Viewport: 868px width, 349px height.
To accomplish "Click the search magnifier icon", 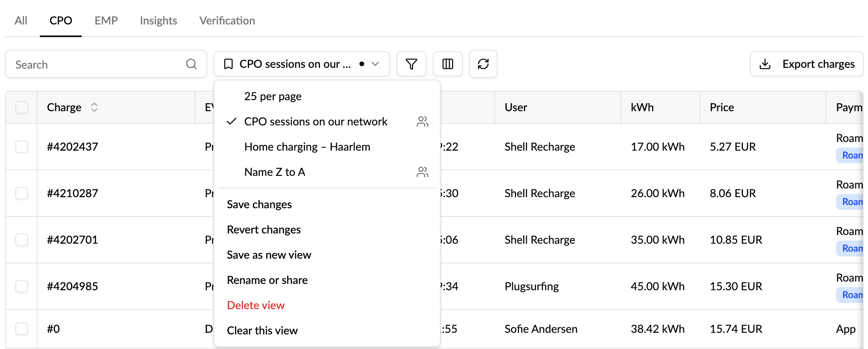I will click(191, 64).
